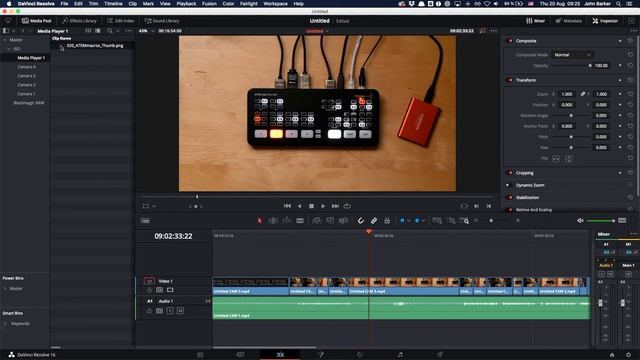This screenshot has width=640, height=360.
Task: Jump to last frame in viewer
Action: [335, 206]
